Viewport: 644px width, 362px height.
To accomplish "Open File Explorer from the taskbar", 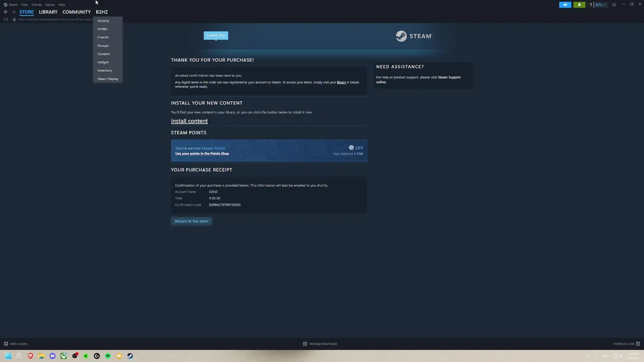I will (x=41, y=356).
